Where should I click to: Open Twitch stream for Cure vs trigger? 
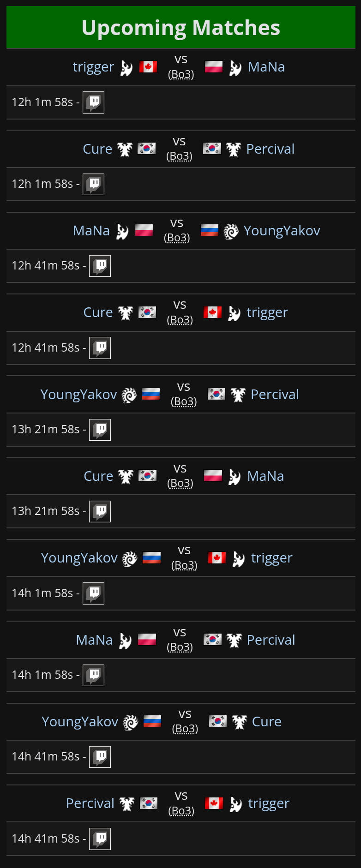[x=100, y=347]
